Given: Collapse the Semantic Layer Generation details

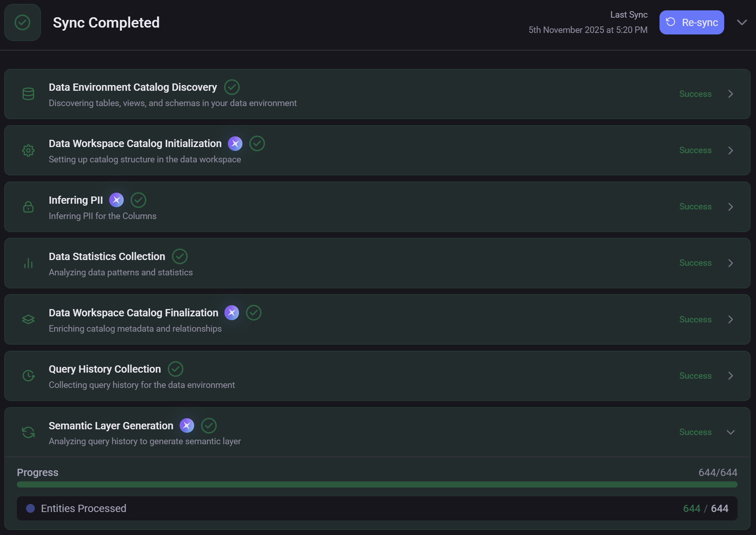Looking at the screenshot, I should pyautogui.click(x=731, y=432).
